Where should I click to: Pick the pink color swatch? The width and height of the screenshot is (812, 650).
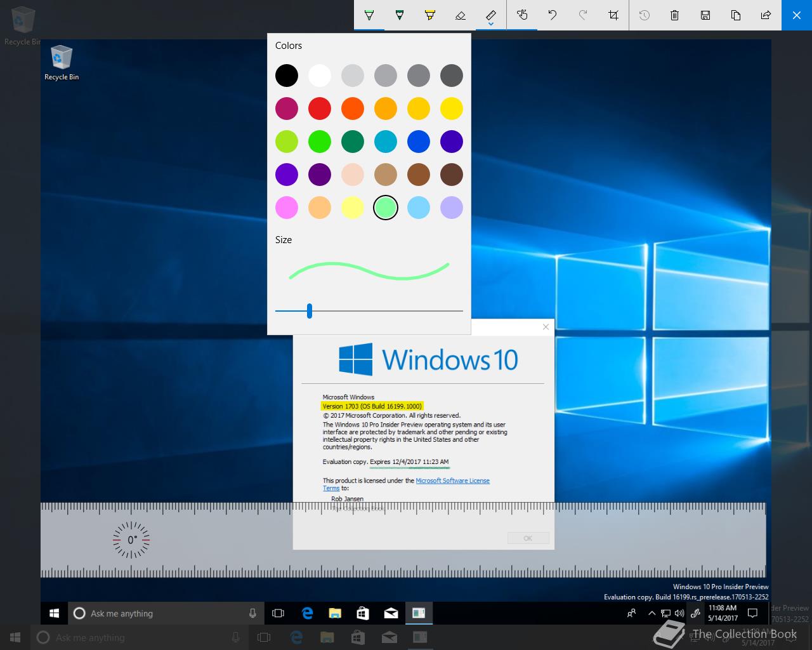287,208
